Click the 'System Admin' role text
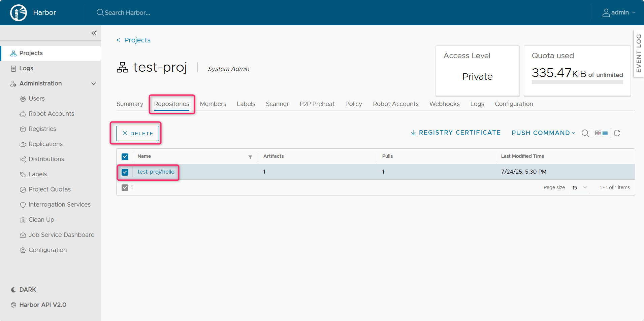Screen dimensions: 644x321 coord(229,69)
